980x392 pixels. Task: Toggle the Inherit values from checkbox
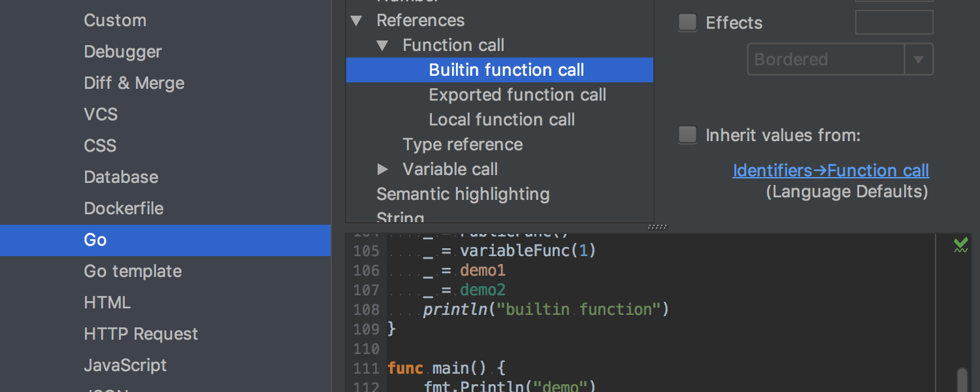687,135
